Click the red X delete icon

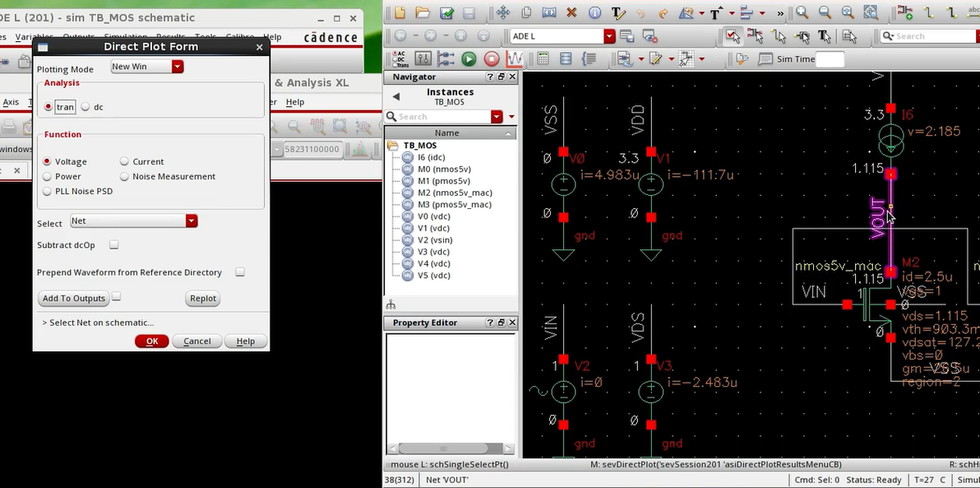pos(571,13)
